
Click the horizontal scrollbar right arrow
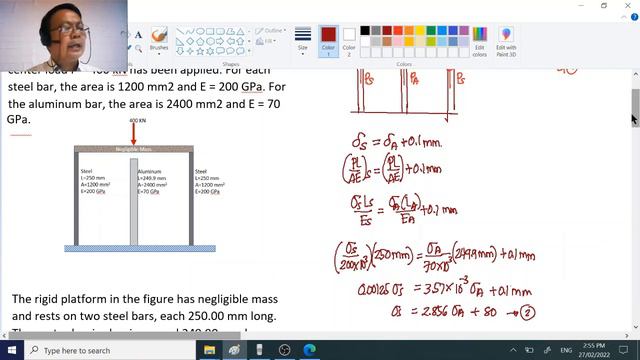pyautogui.click(x=627, y=336)
